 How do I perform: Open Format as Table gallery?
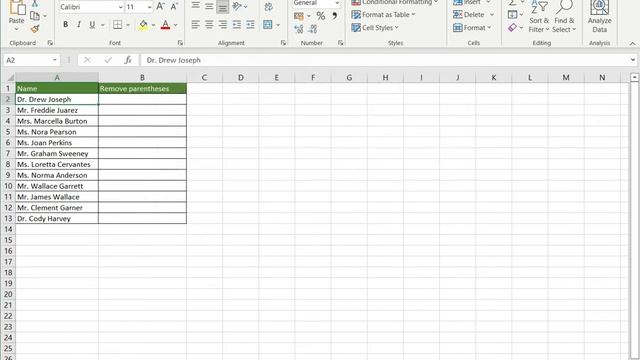(383, 15)
